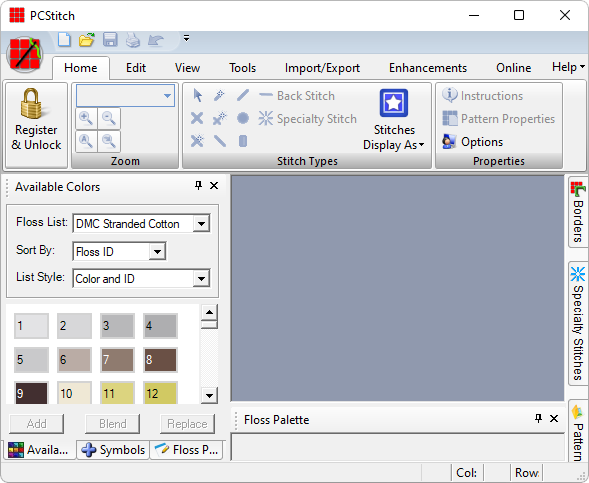Open the Specialty Stitches side panel tab
Viewport: 589px width, 483px height.
pyautogui.click(x=578, y=323)
